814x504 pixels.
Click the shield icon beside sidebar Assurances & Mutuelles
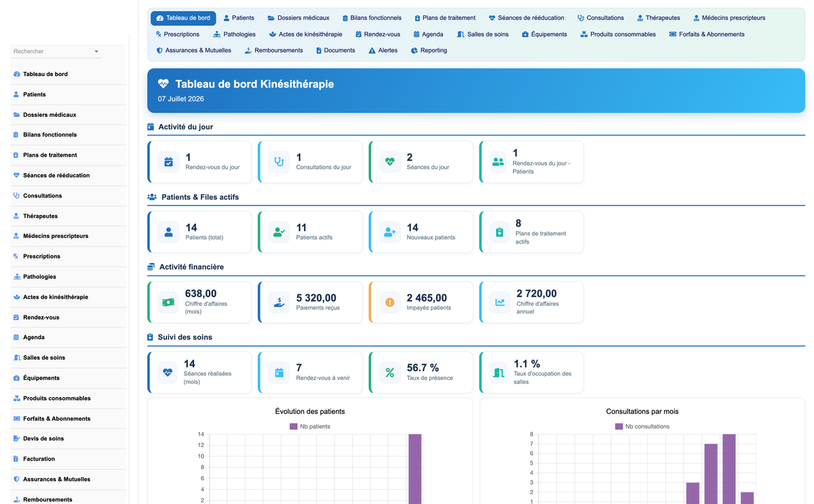coord(16,479)
